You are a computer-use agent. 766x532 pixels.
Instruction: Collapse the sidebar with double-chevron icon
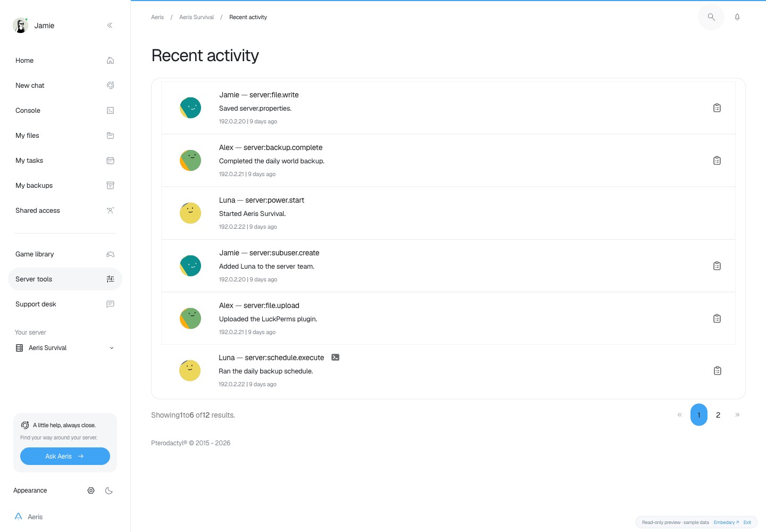[110, 26]
